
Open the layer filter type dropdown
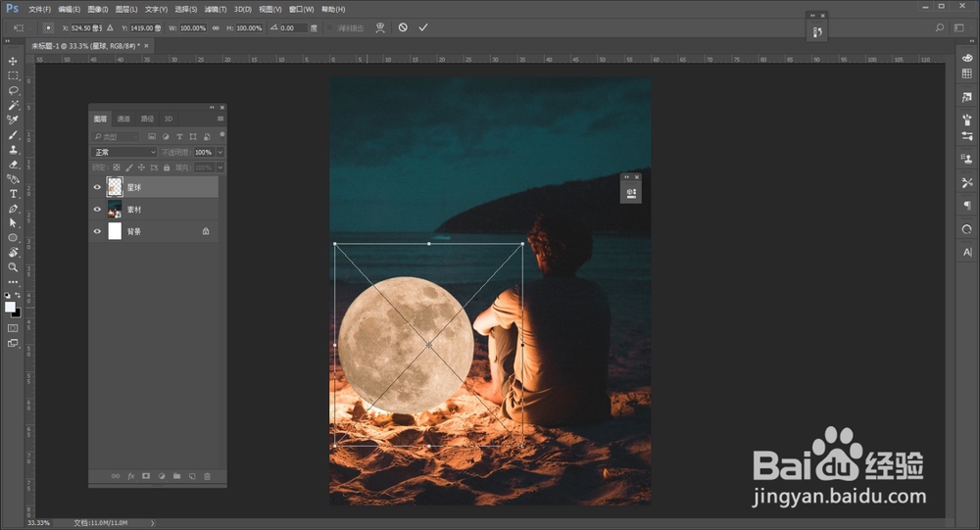[x=117, y=136]
